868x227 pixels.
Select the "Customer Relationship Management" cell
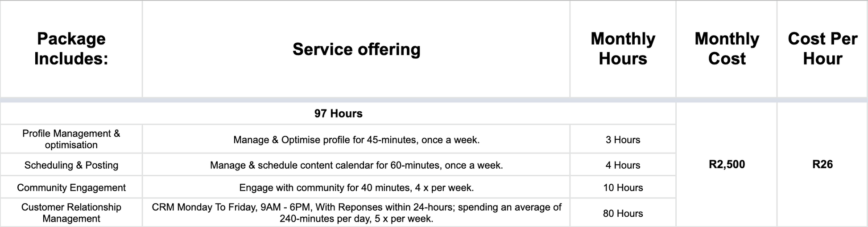coord(71,213)
